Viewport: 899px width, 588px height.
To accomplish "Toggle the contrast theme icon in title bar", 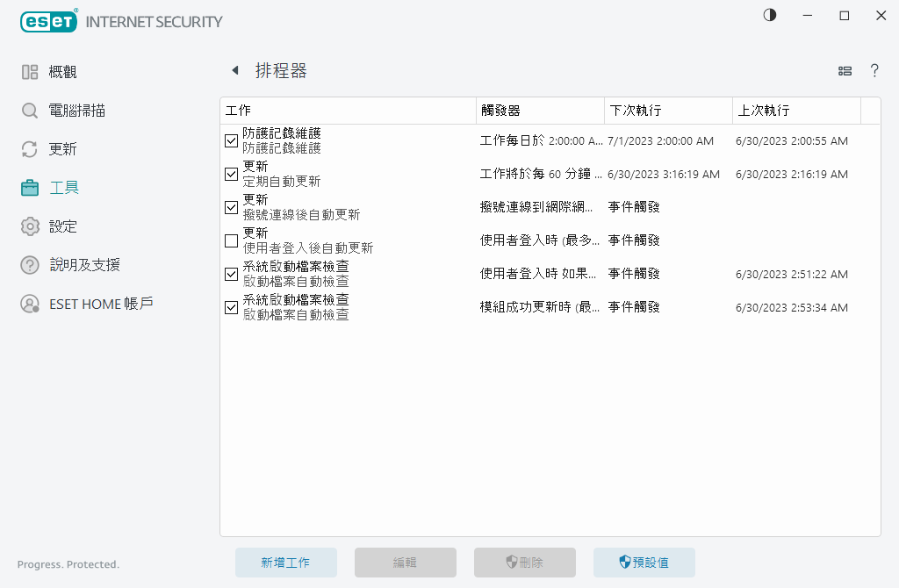I will click(x=769, y=15).
